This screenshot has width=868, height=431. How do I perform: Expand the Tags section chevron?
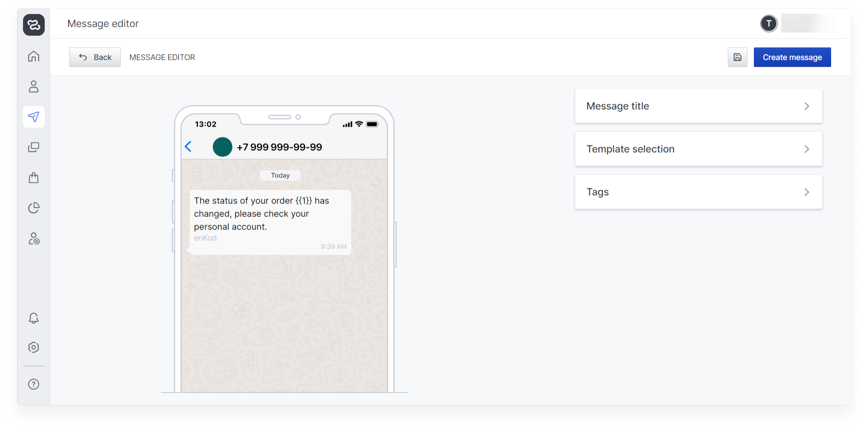pyautogui.click(x=806, y=192)
